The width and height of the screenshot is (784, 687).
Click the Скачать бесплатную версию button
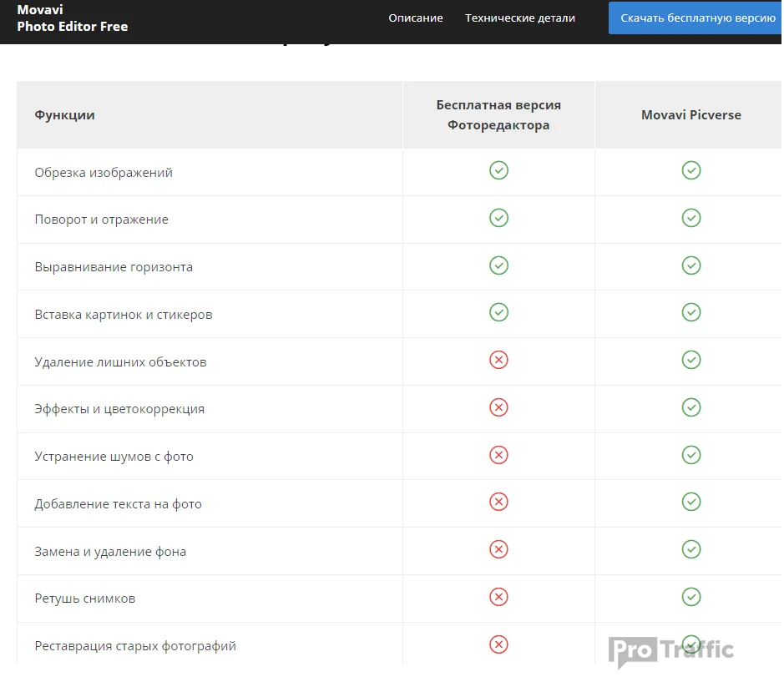[x=695, y=18]
